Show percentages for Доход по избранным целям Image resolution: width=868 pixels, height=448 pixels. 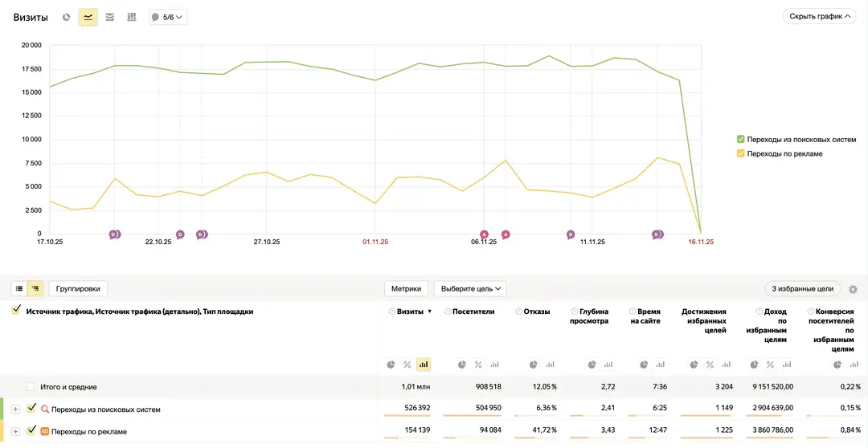click(771, 365)
